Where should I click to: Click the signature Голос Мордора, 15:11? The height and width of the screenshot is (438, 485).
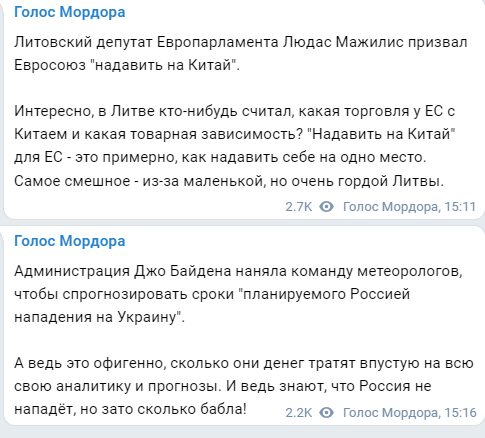coord(409,207)
